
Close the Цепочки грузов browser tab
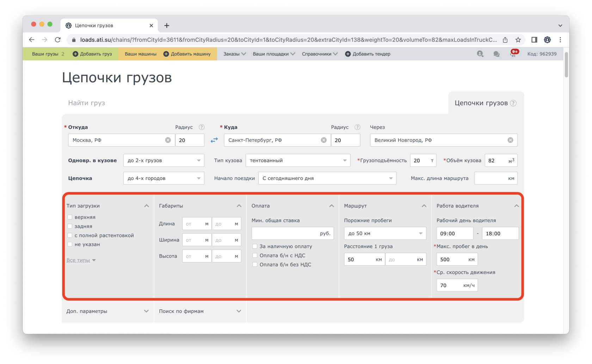151,25
